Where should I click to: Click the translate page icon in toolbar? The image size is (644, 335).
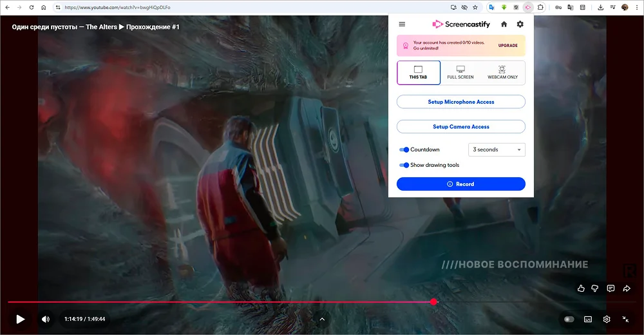(570, 7)
